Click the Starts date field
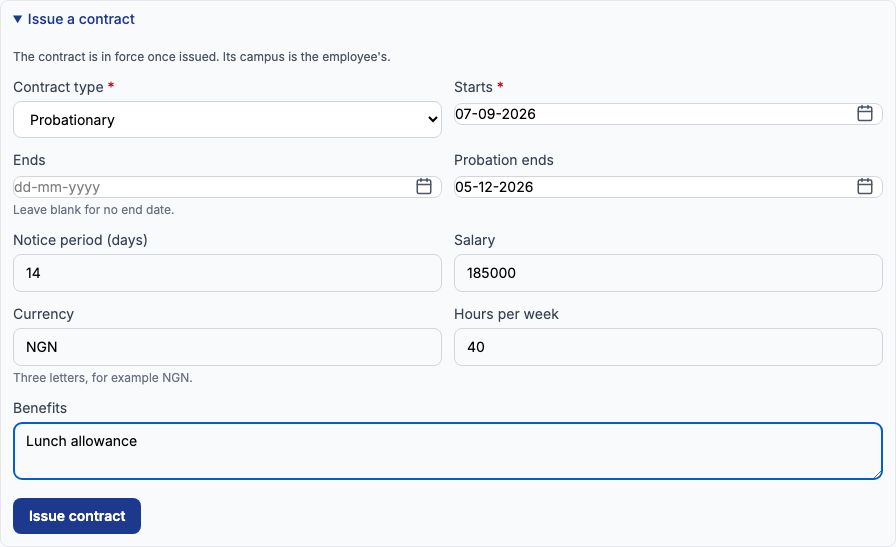The height and width of the screenshot is (547, 896). [668, 114]
